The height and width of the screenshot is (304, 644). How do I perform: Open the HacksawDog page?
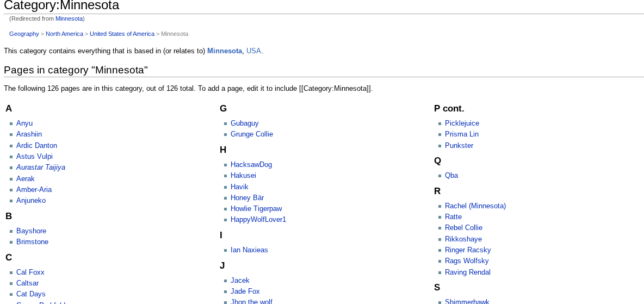(251, 165)
